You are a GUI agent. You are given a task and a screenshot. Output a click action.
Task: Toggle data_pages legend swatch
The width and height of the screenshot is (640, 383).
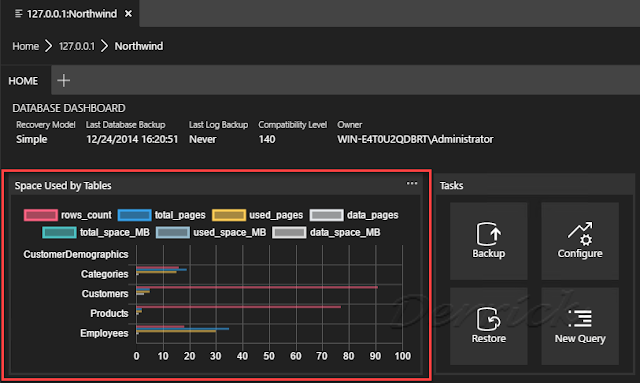tap(327, 215)
